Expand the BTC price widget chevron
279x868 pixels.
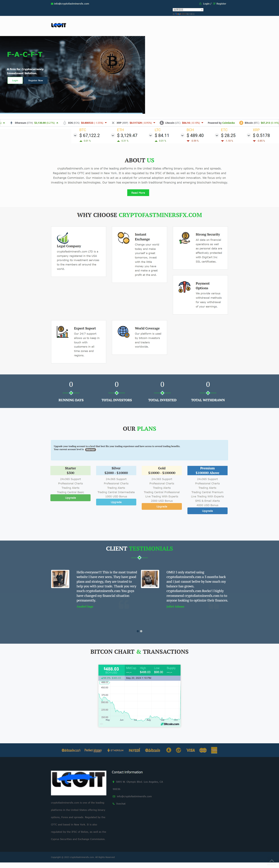pos(75,136)
